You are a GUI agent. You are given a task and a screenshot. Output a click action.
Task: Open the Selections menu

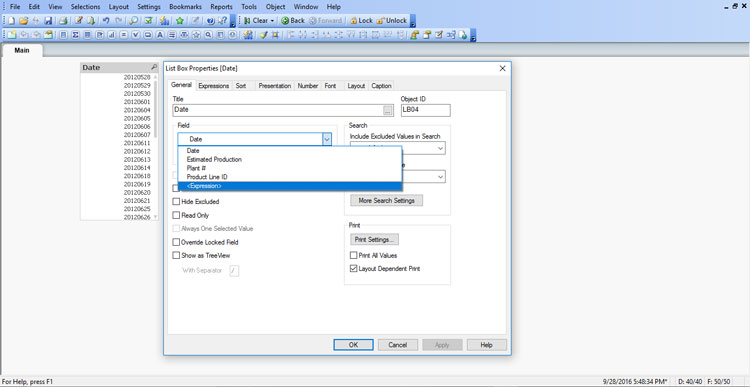pyautogui.click(x=86, y=7)
